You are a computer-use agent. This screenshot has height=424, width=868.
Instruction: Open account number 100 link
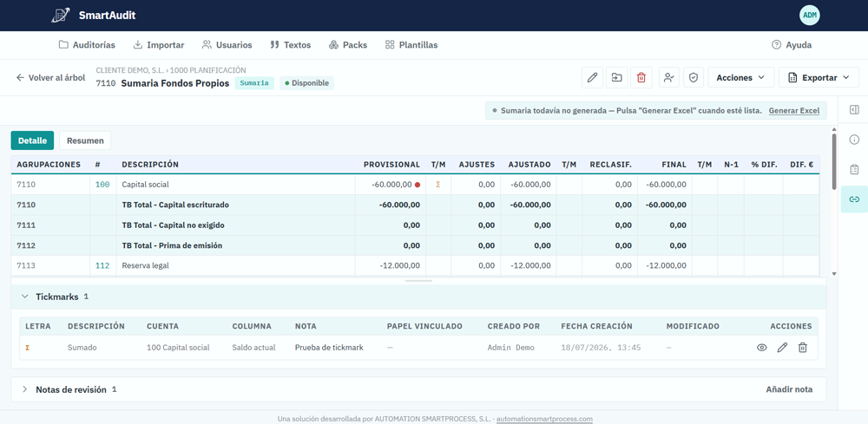click(x=102, y=185)
